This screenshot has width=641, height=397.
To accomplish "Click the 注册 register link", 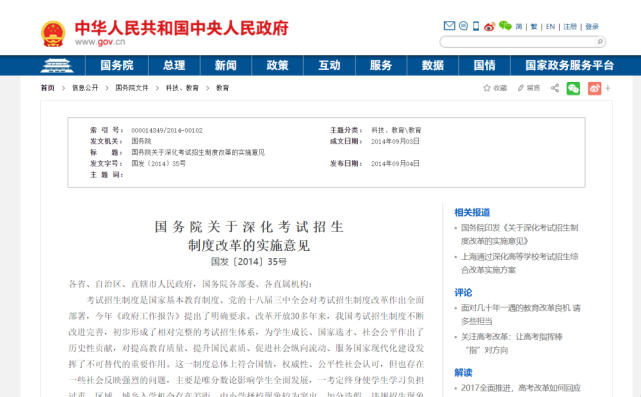I will [x=570, y=27].
